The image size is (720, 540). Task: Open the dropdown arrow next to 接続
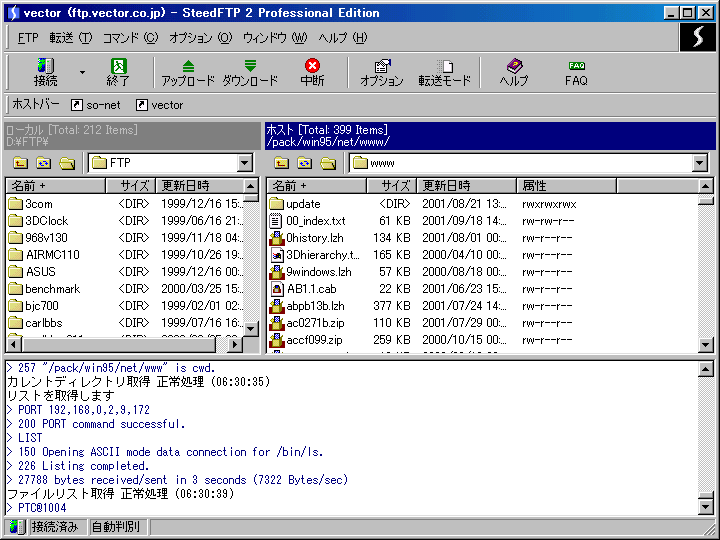click(x=82, y=73)
